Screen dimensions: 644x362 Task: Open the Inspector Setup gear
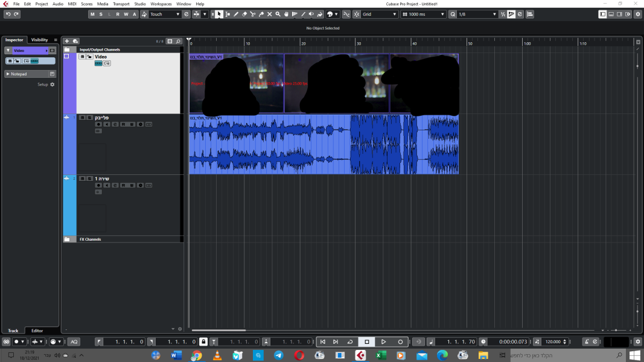point(53,84)
